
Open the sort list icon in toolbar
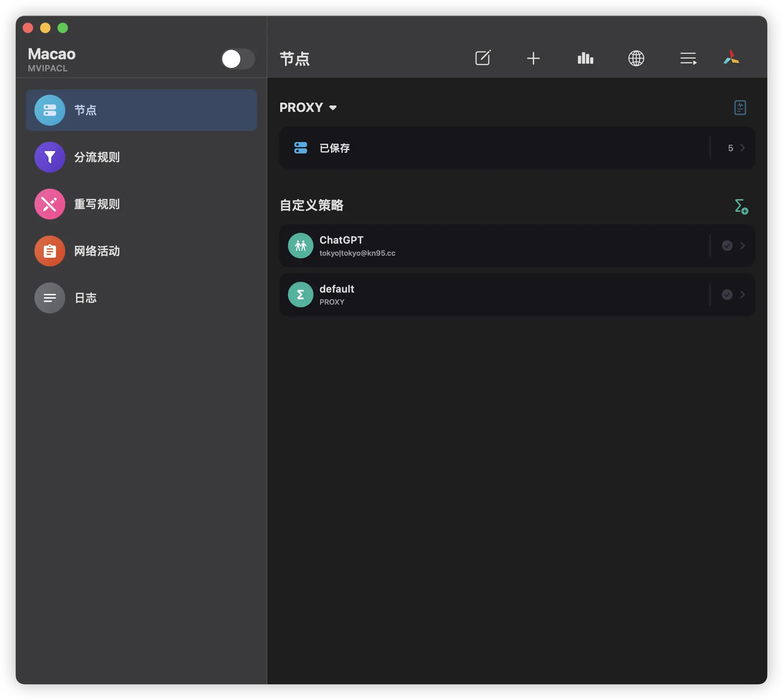pyautogui.click(x=687, y=58)
